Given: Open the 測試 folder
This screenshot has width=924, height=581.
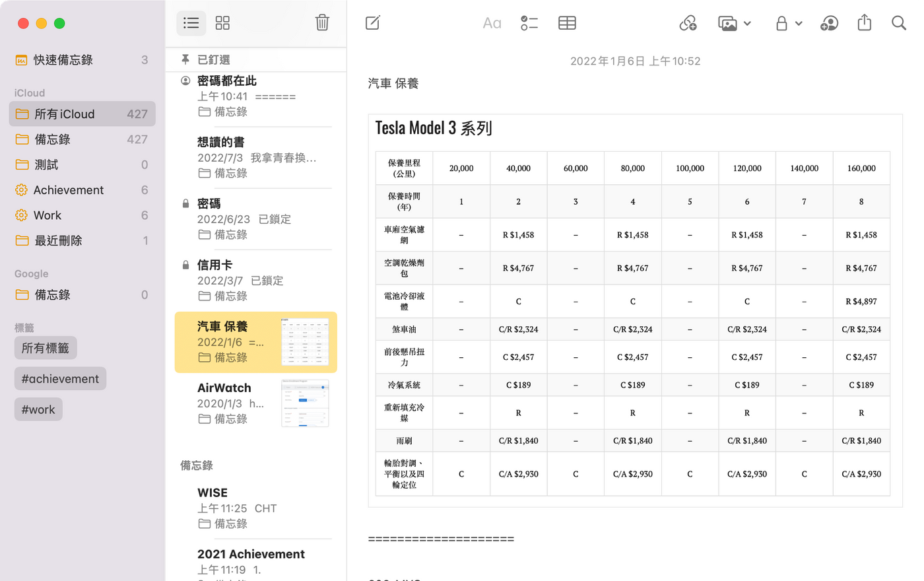Looking at the screenshot, I should (82, 164).
